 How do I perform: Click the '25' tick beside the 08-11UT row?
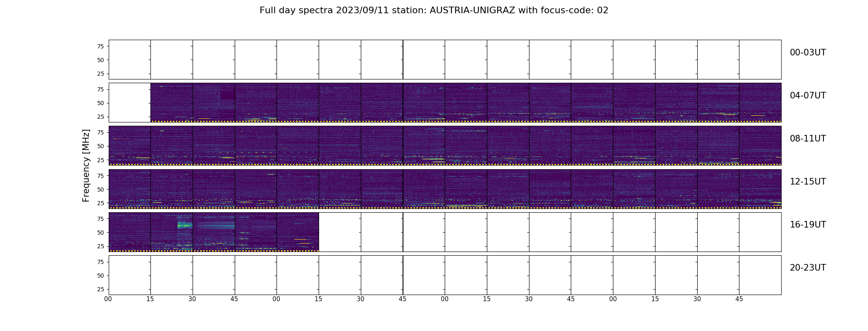click(100, 160)
